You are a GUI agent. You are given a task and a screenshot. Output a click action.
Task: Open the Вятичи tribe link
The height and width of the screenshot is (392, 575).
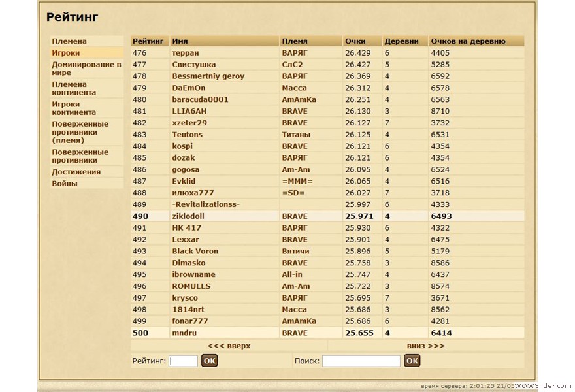(x=295, y=251)
